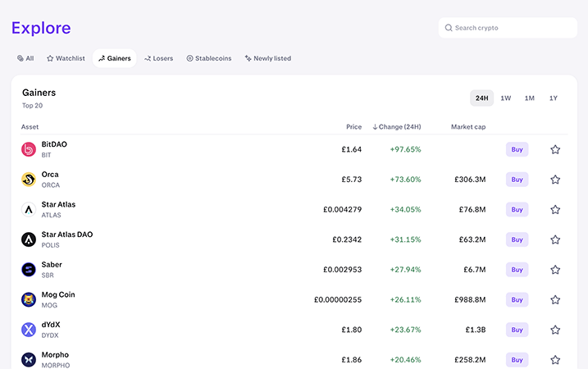Open Star Atlas via its logo
Viewport: 588px width, 369px height.
[29, 209]
